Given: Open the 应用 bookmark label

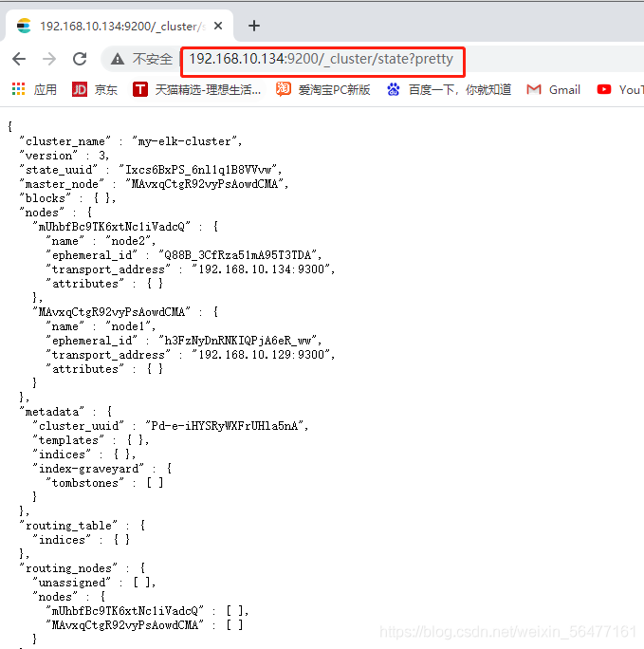Looking at the screenshot, I should [46, 90].
